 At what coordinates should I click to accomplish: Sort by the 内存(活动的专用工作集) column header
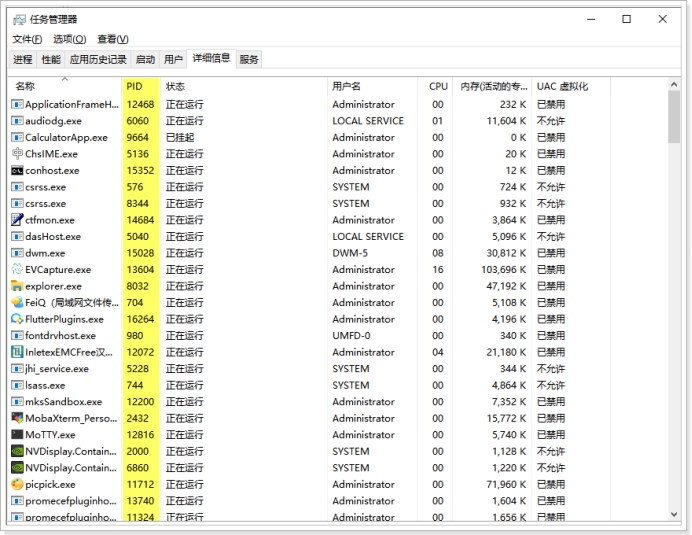(x=493, y=86)
